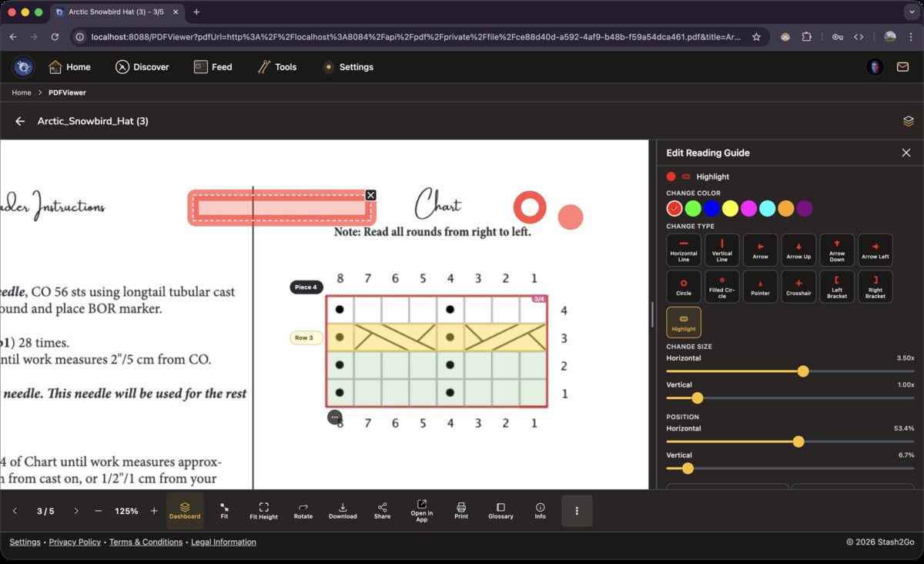The image size is (924, 564).
Task: Download the Arctic Snowbird Hat PDF
Action: point(343,510)
